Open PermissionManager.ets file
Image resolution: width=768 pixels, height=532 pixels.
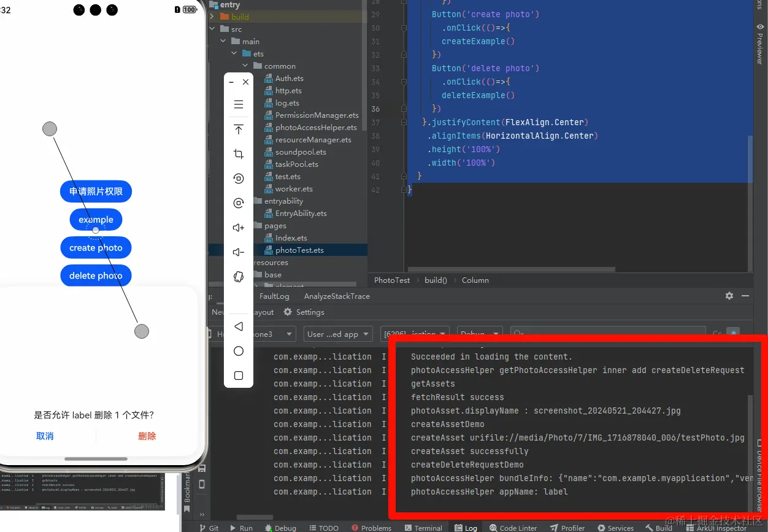[x=317, y=115]
